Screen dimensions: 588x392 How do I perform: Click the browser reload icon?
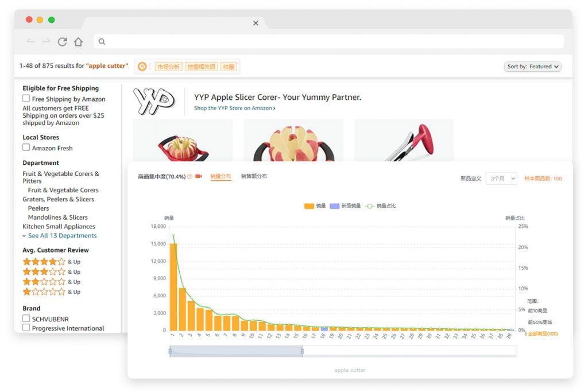[x=63, y=41]
